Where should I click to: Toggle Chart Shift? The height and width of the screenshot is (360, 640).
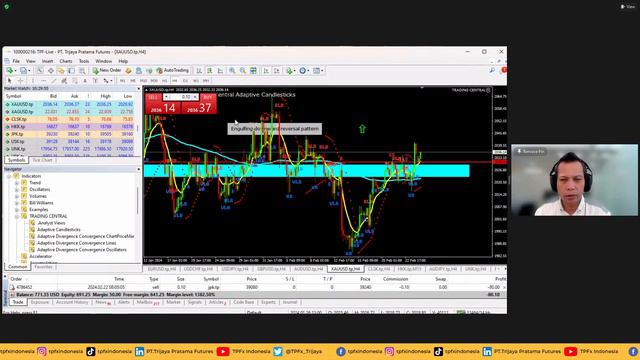pos(277,71)
